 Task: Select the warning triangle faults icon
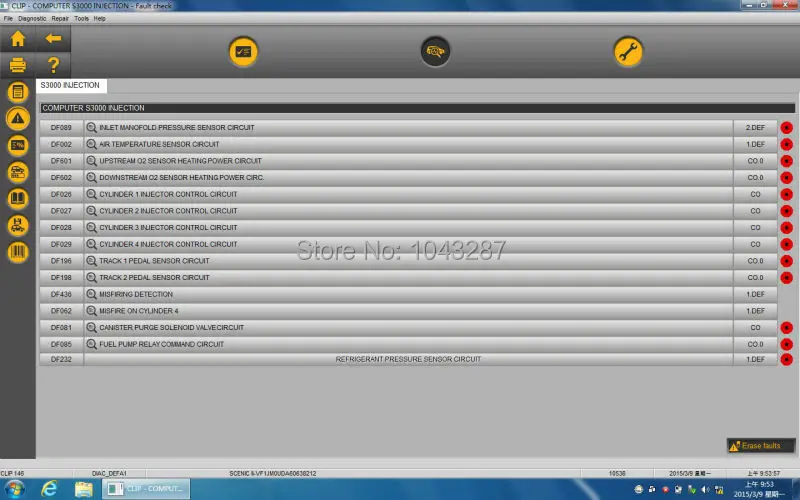(18, 118)
